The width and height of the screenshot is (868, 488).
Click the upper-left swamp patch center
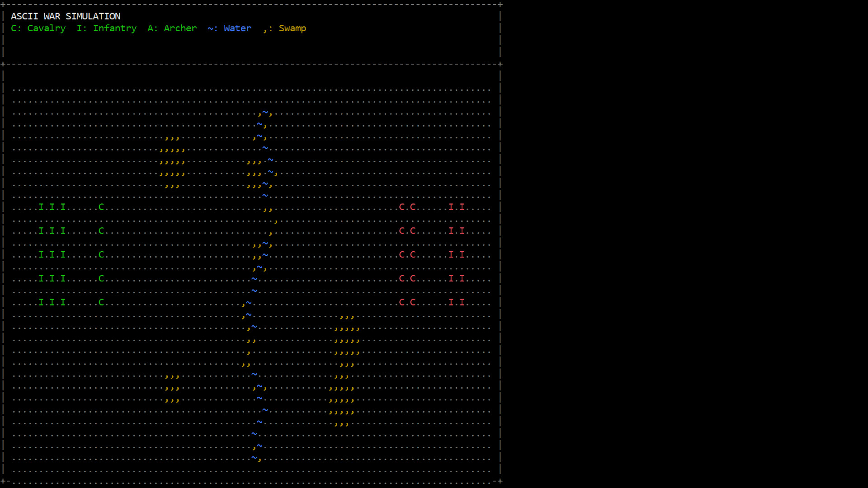pyautogui.click(x=172, y=161)
